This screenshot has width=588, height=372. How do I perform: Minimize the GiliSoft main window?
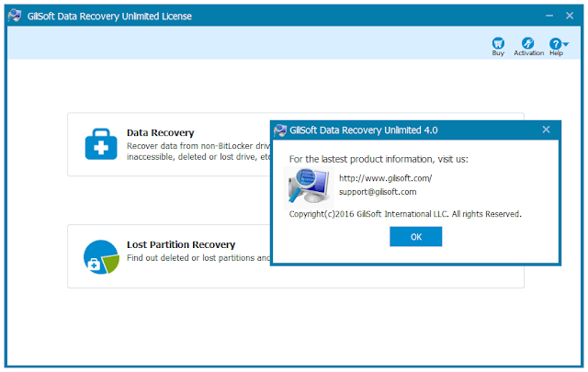(x=549, y=16)
